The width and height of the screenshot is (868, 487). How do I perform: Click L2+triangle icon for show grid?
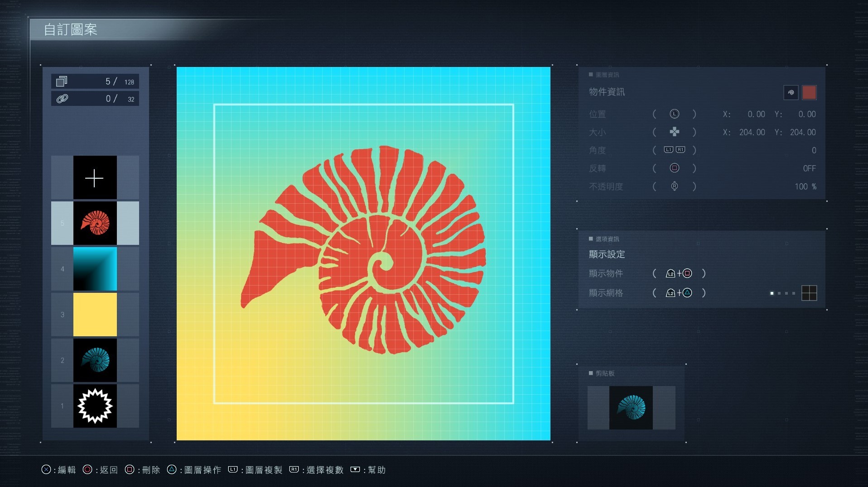pos(679,293)
